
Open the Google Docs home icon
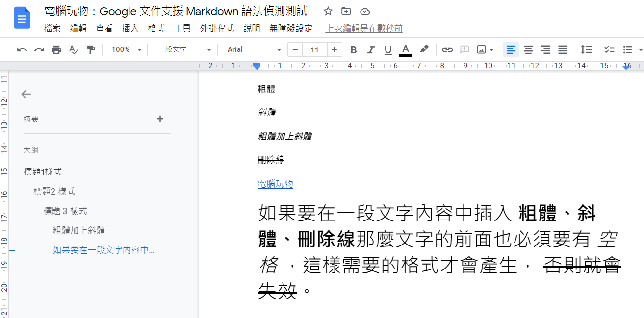[x=22, y=19]
